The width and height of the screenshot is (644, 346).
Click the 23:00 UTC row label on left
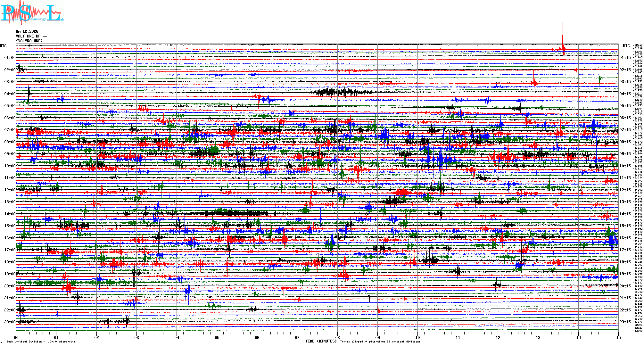coord(10,322)
